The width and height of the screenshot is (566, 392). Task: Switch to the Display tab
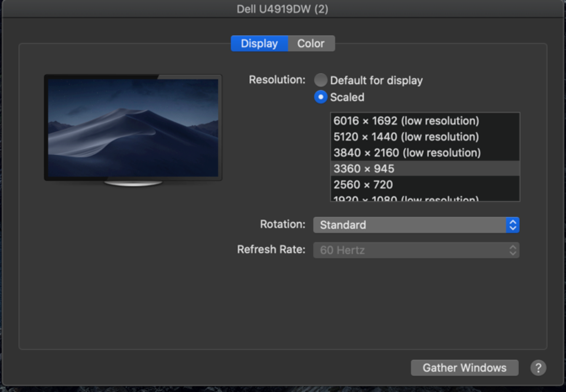coord(259,43)
